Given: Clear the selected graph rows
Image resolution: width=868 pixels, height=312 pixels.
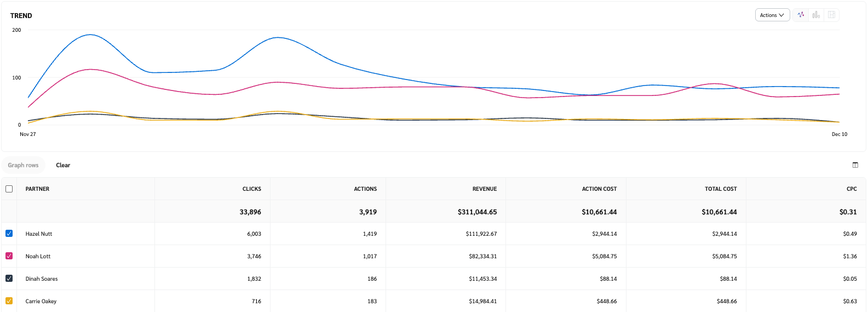Looking at the screenshot, I should (63, 165).
